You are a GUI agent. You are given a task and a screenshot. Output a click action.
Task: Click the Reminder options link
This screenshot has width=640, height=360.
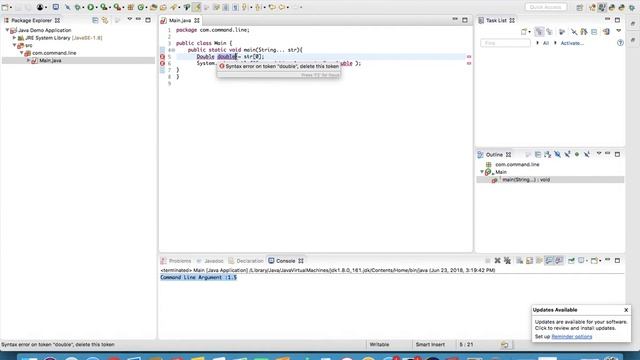(x=571, y=337)
